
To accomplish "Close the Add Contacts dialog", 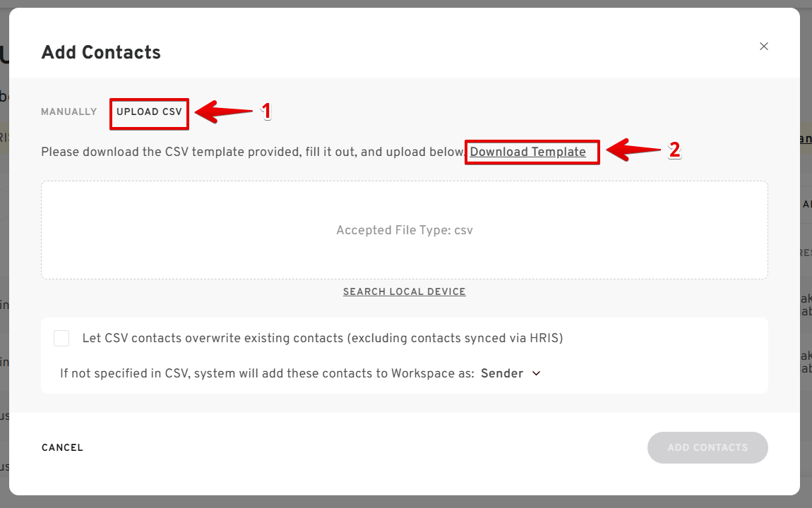I will 763,47.
